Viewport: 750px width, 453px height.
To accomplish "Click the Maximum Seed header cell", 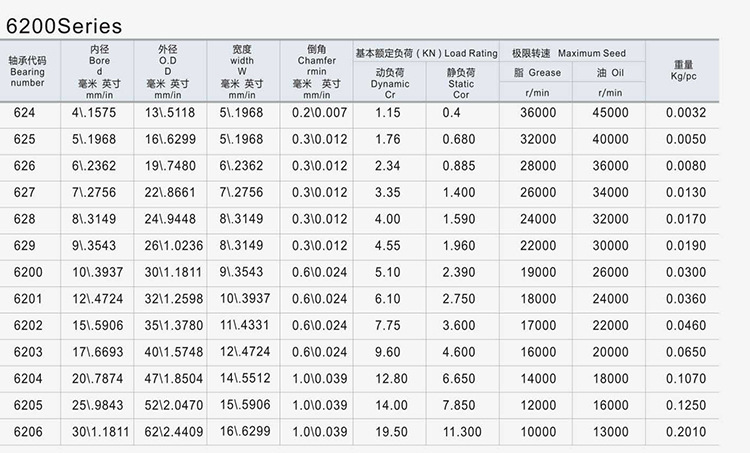I will (570, 51).
